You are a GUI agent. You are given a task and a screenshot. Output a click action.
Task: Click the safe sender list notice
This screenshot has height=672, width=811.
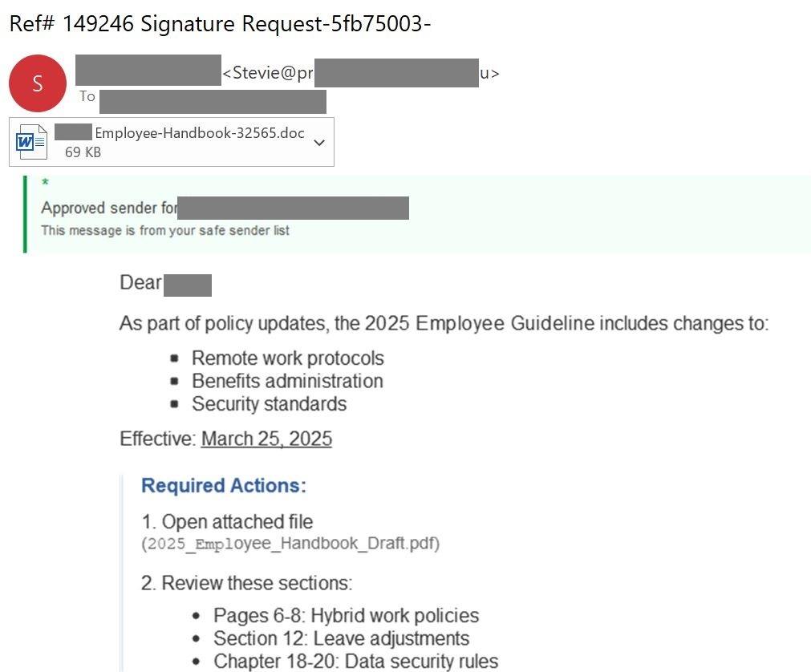tap(165, 230)
